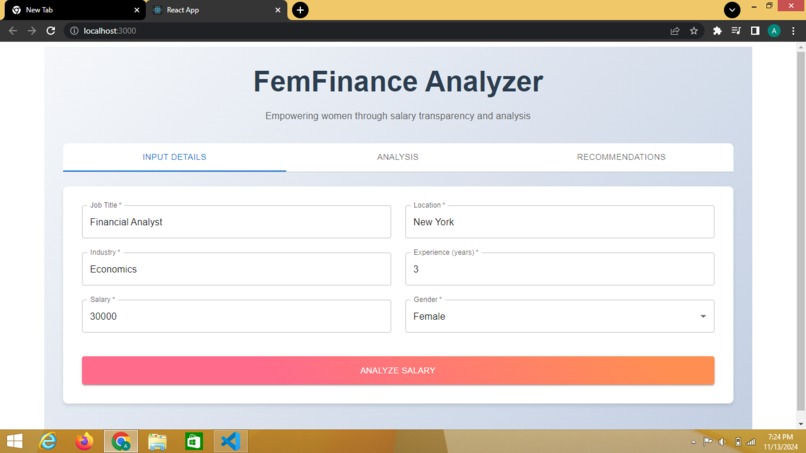Open the Gender dropdown
806x453 pixels.
(x=560, y=316)
